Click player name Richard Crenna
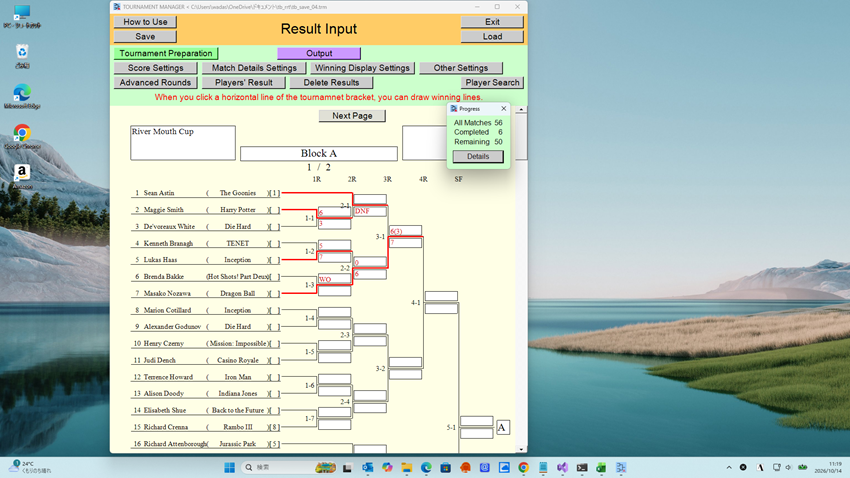Viewport: 850px width, 478px height. pos(165,427)
